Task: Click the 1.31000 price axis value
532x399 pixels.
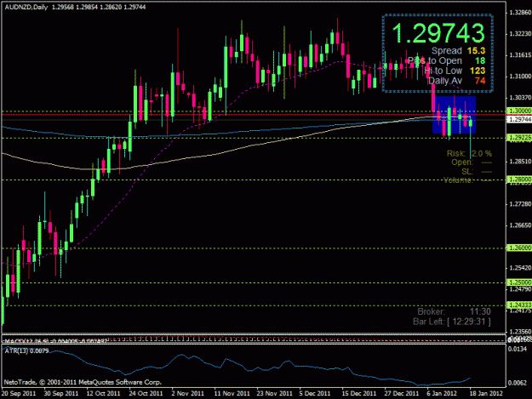Action: tap(520, 77)
